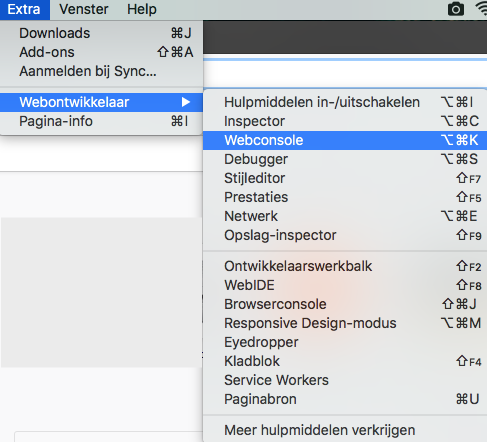
Task: Open the Stijleditor
Action: pyautogui.click(x=345, y=178)
